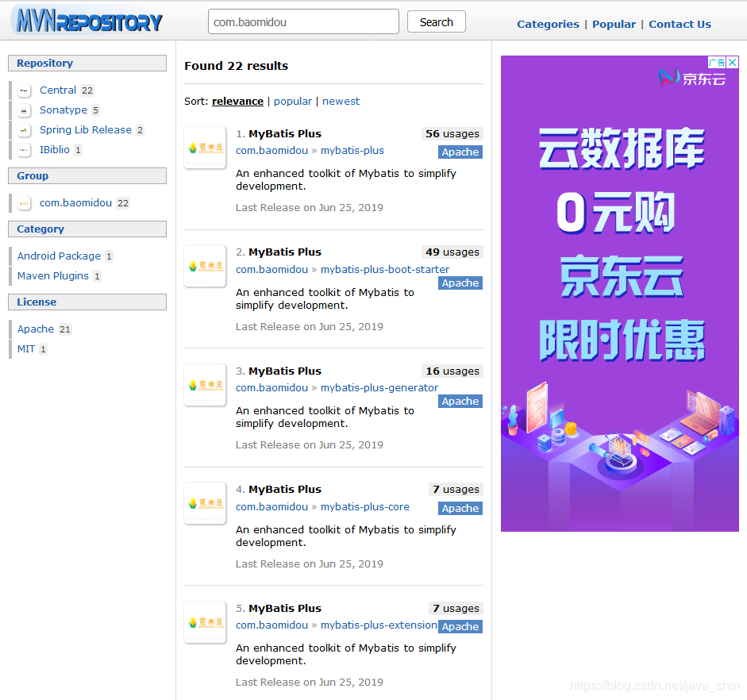This screenshot has width=747, height=700.
Task: Click the Spring Lib Release icon
Action: click(24, 130)
